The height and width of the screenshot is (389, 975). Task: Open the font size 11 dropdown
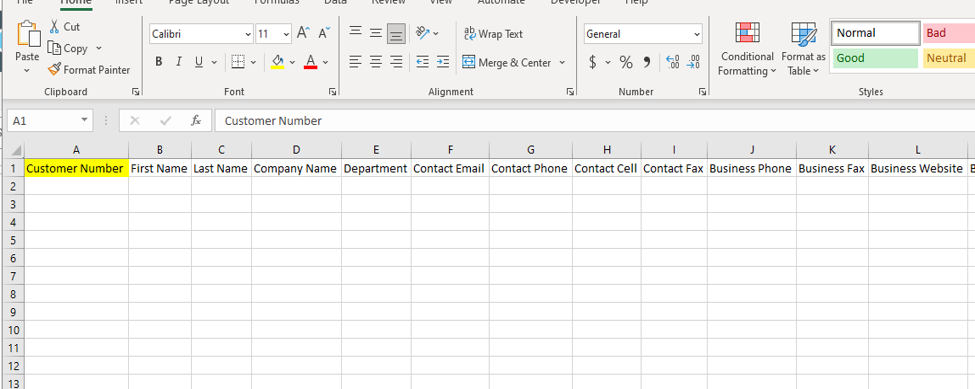click(x=286, y=34)
